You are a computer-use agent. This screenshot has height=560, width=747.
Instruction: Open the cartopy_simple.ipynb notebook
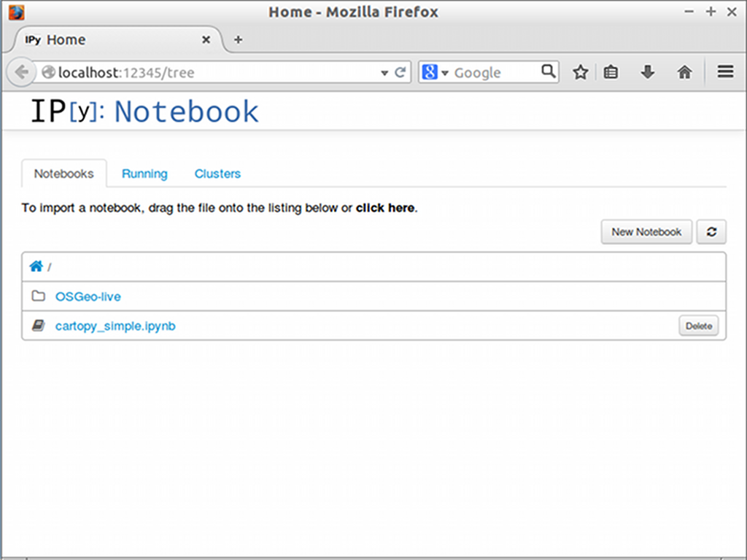115,326
